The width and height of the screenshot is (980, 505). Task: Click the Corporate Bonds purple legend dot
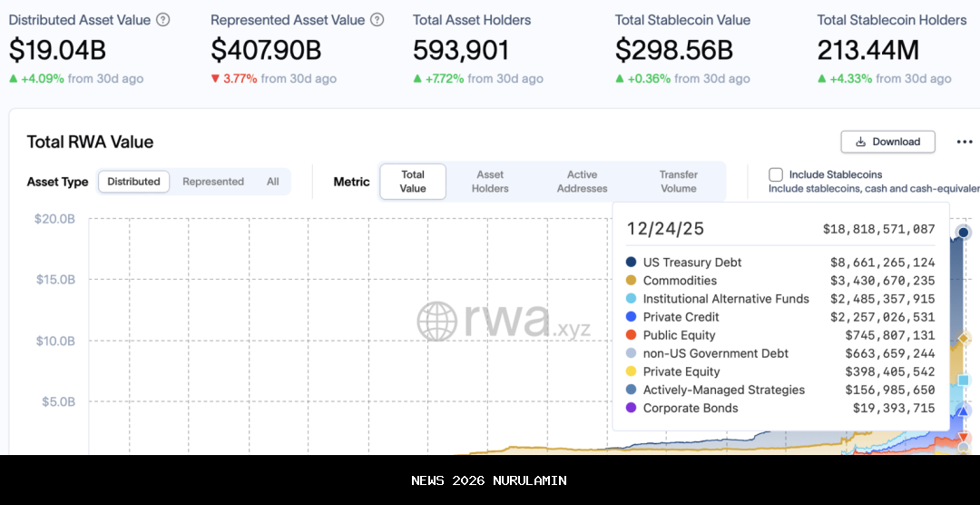632,408
